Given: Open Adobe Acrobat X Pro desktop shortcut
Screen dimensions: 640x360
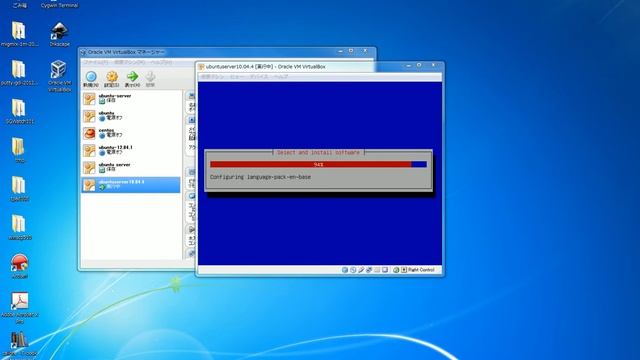Looking at the screenshot, I should pyautogui.click(x=20, y=308).
